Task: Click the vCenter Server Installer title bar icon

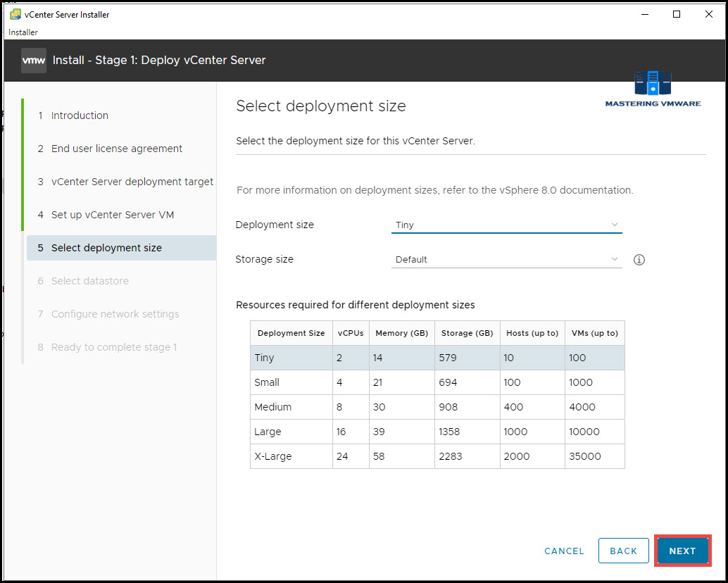Action: [x=15, y=14]
